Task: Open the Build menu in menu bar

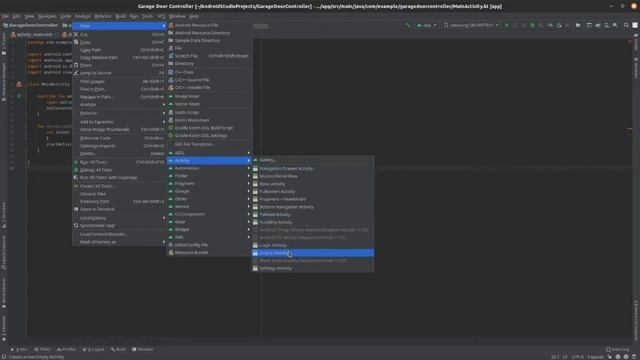Action: pos(121,16)
